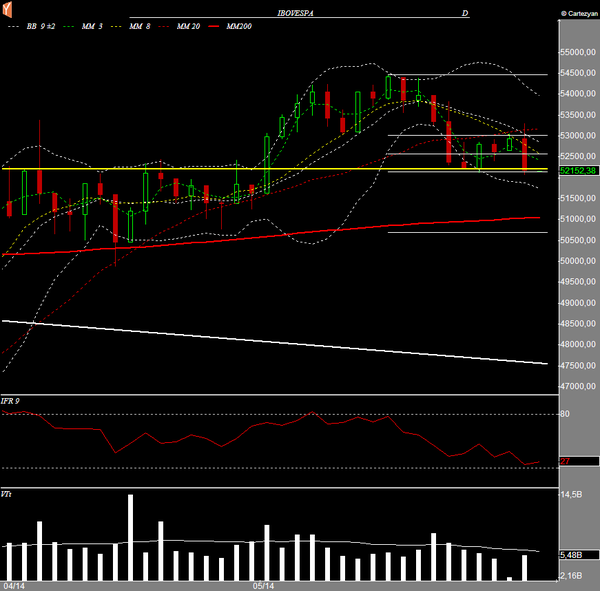
Task: Select the white descending trendline
Action: point(270,342)
